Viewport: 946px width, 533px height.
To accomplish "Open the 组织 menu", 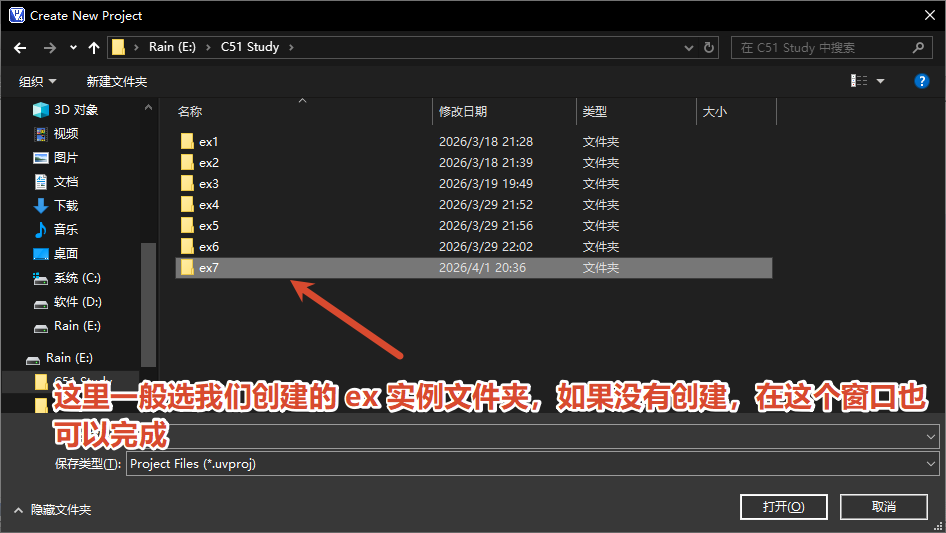I will click(x=37, y=81).
